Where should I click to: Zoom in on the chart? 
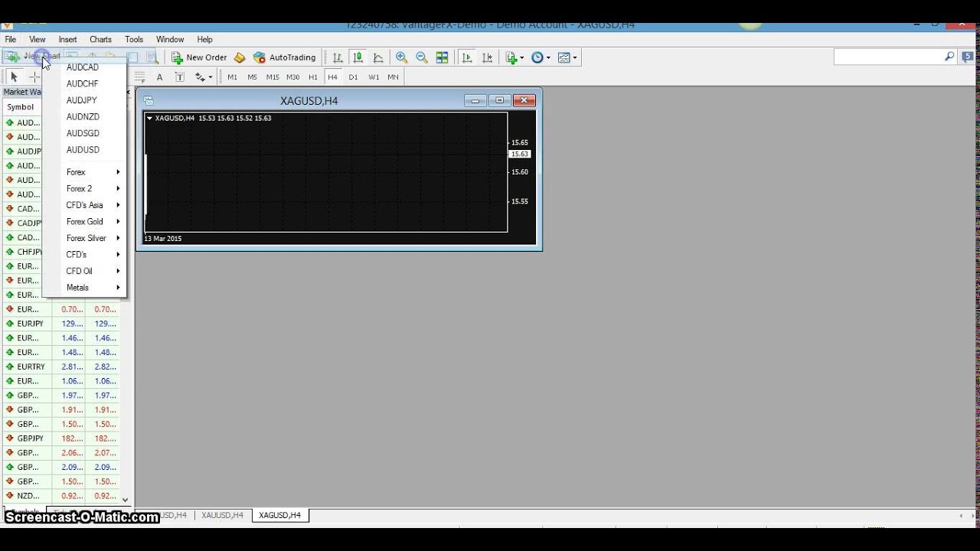(x=401, y=57)
